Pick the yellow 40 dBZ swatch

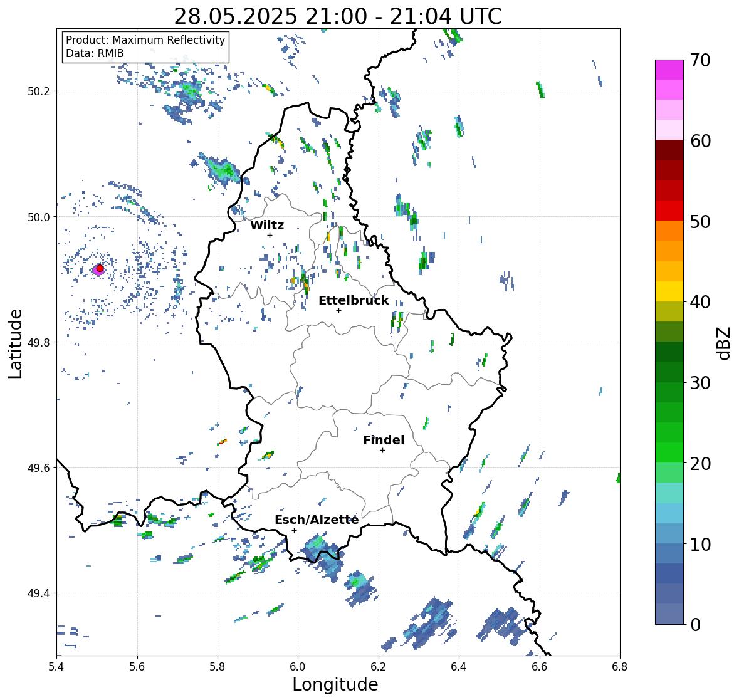click(x=669, y=291)
